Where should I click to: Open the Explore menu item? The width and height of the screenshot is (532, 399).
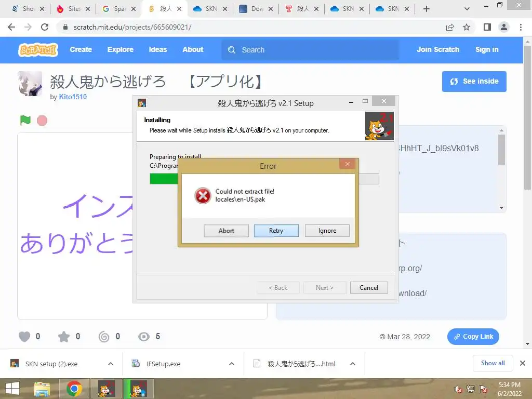[121, 49]
